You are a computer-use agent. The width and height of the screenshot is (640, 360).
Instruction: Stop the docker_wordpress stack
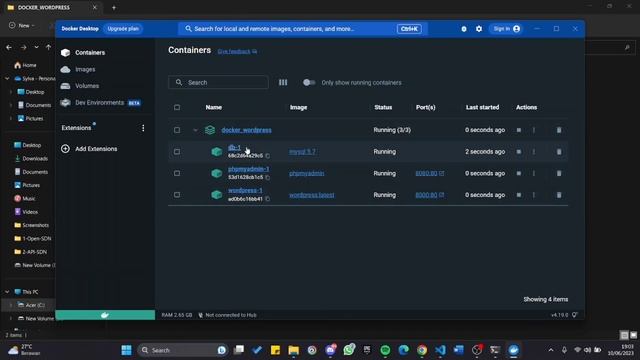(x=519, y=130)
